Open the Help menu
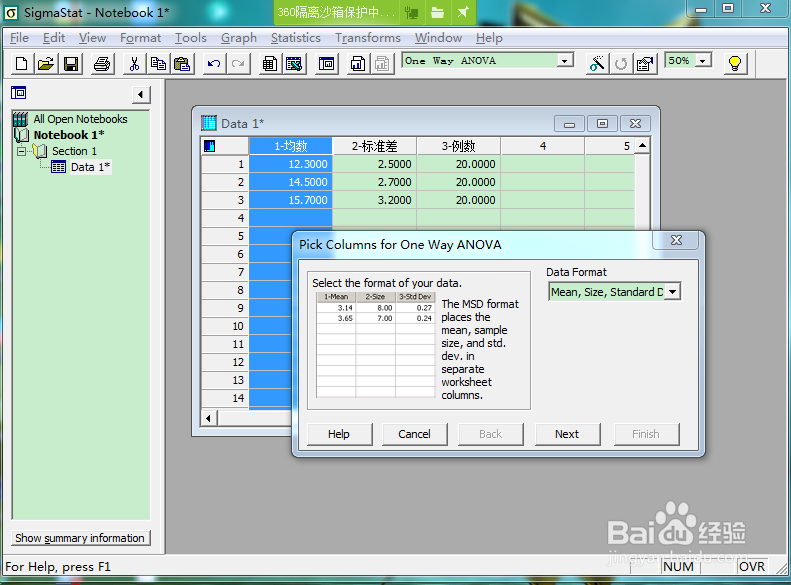 tap(489, 38)
